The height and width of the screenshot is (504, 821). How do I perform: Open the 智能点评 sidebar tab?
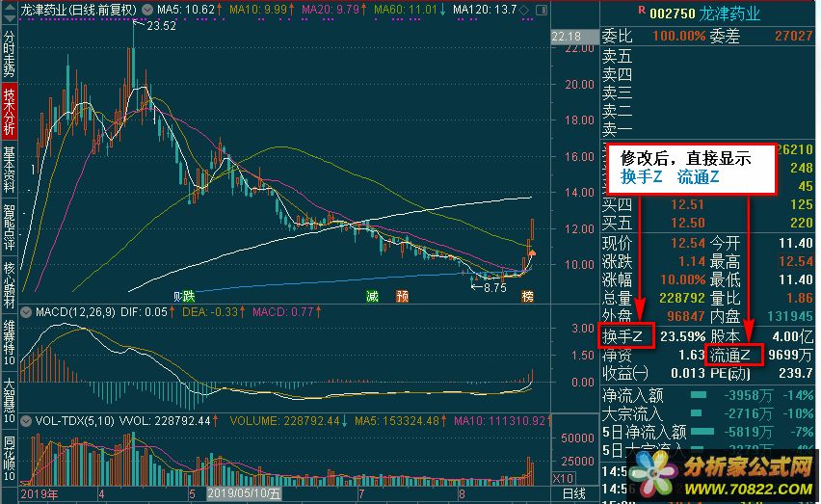tap(9, 226)
